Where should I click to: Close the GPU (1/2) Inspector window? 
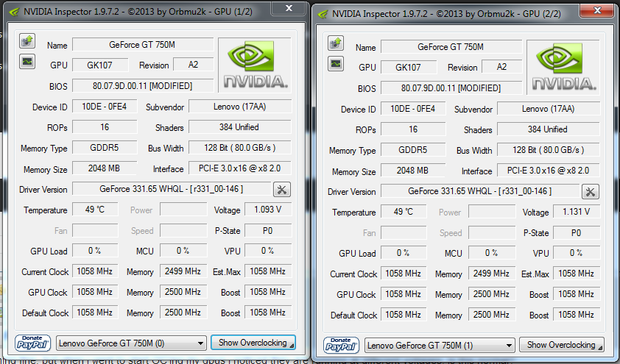(289, 8)
